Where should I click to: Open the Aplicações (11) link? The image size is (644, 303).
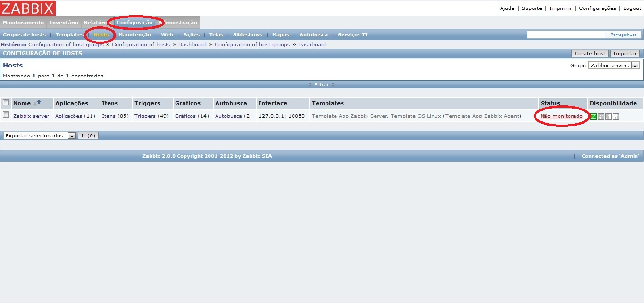click(x=68, y=116)
